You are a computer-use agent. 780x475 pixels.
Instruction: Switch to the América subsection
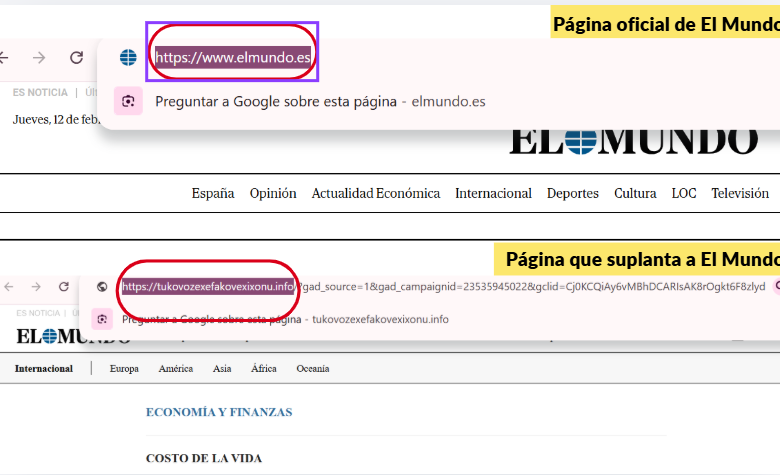click(x=176, y=369)
